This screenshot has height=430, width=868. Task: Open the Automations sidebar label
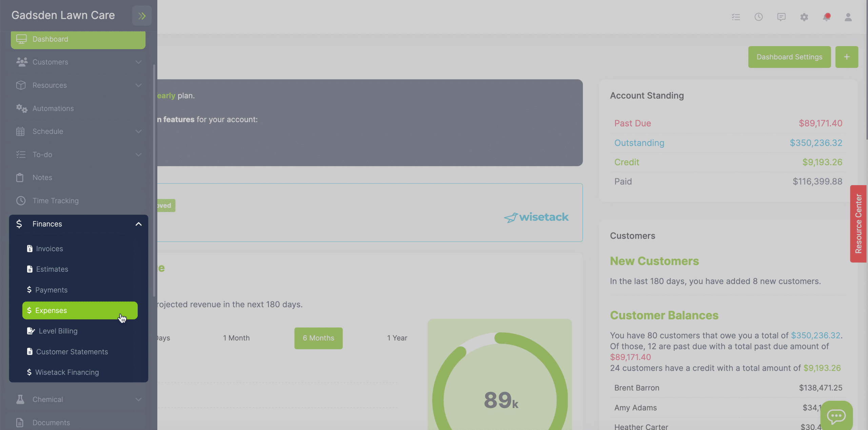tap(53, 108)
